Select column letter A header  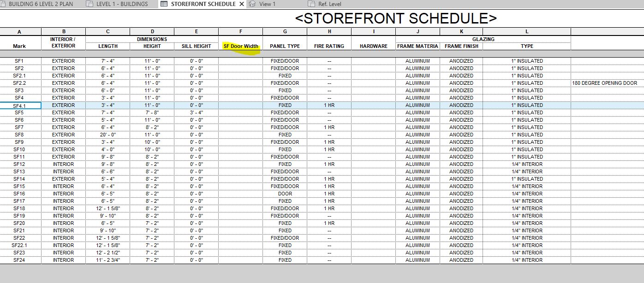click(x=19, y=32)
